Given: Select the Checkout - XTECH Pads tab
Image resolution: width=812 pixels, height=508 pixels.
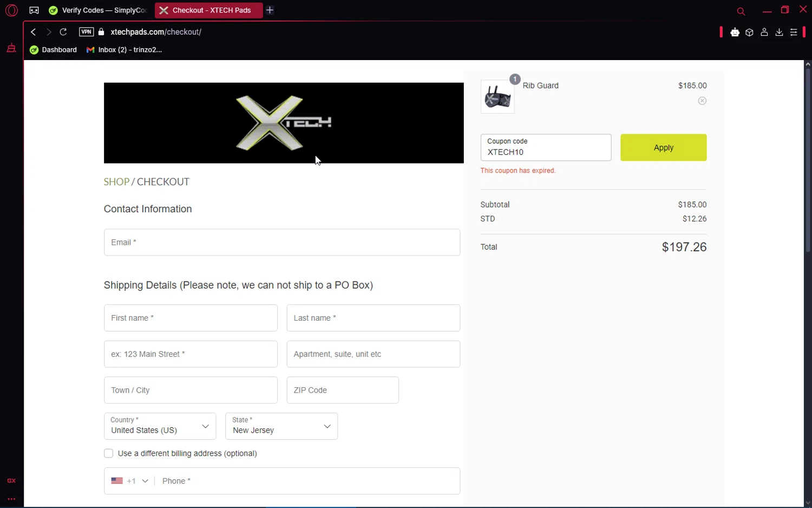Looking at the screenshot, I should point(208,10).
